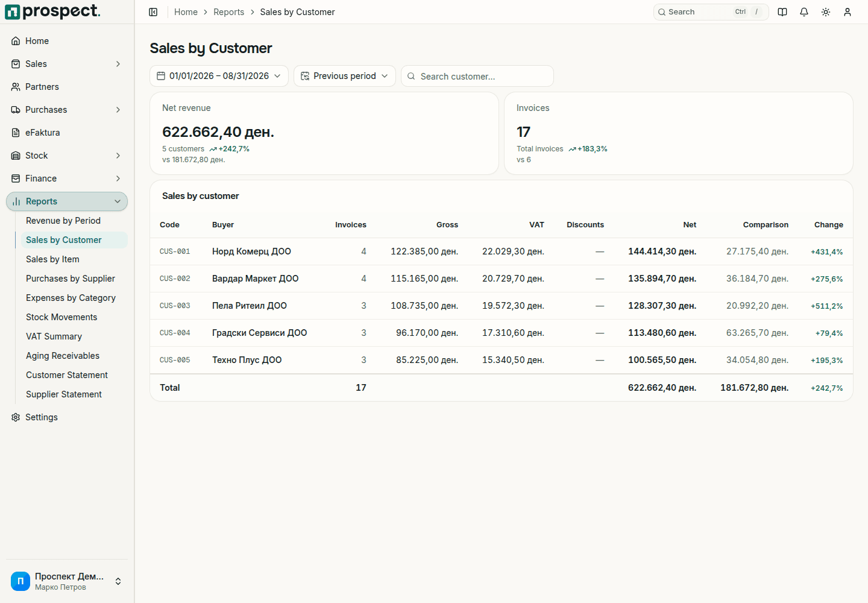Sort by the Invoices column header
The height and width of the screenshot is (603, 868).
[351, 225]
